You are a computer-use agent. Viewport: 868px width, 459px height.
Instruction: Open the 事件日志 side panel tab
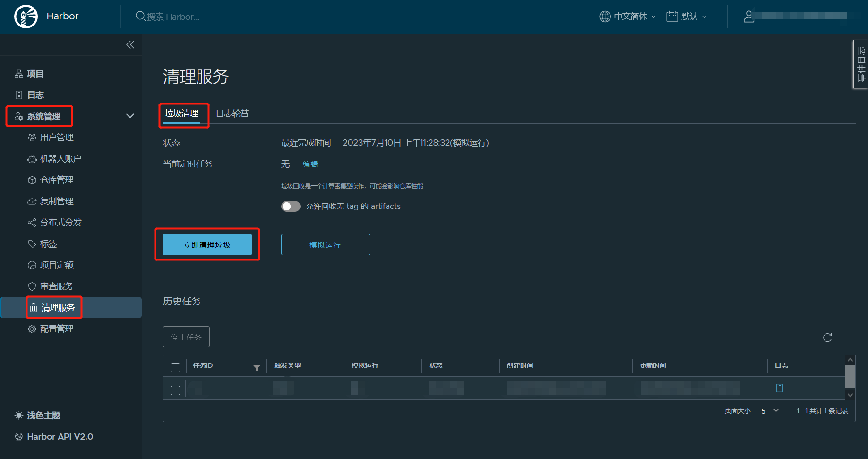(860, 64)
